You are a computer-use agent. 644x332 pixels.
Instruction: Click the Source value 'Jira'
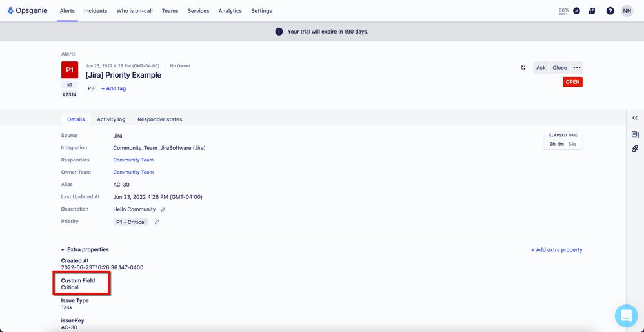(117, 136)
